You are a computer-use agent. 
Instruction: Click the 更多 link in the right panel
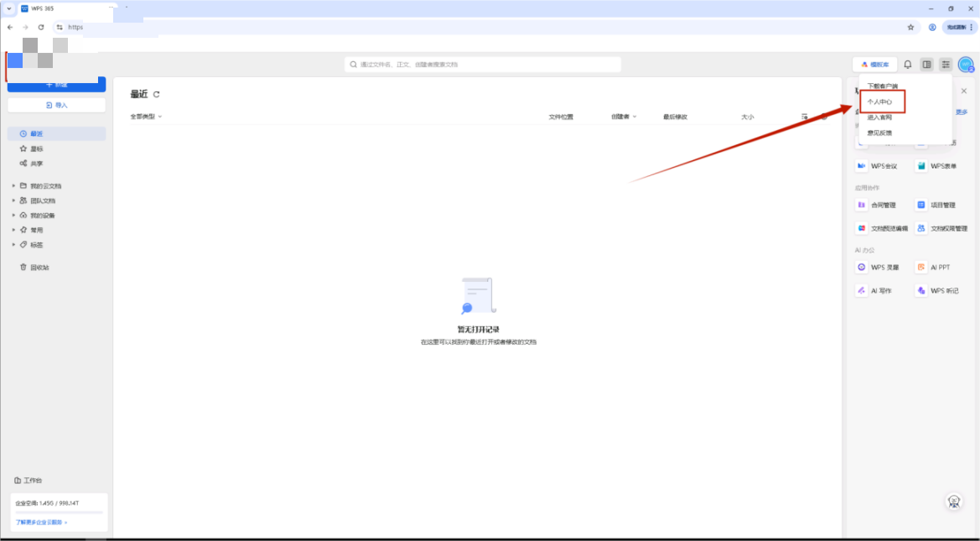click(962, 112)
